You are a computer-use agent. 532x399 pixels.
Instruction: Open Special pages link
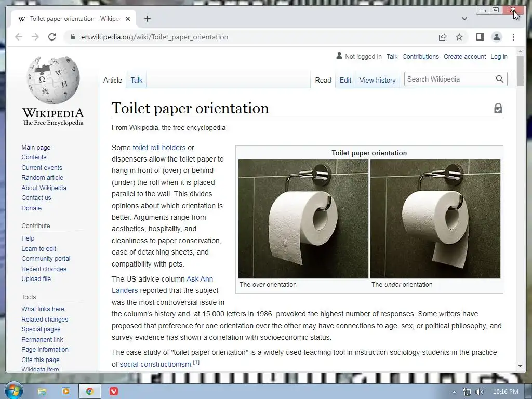click(41, 329)
